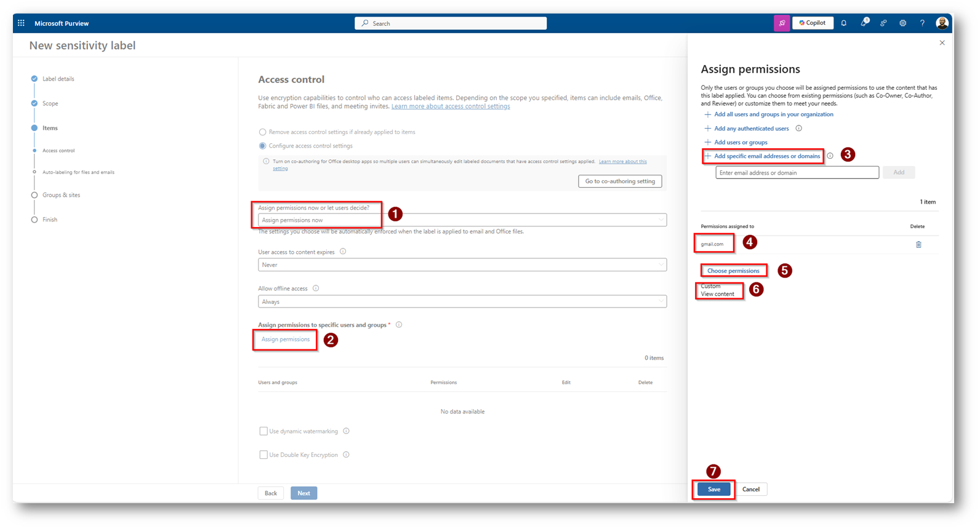
Task: Click the Next button
Action: click(304, 493)
